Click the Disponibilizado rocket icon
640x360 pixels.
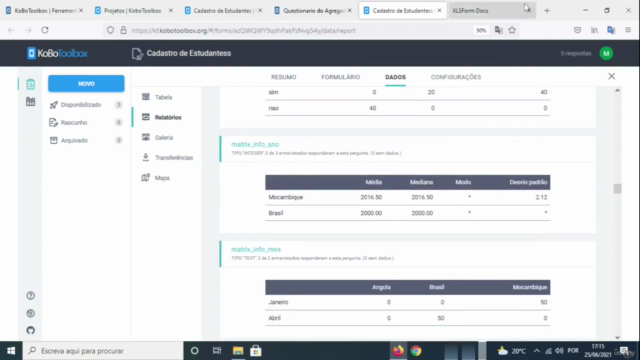point(53,105)
